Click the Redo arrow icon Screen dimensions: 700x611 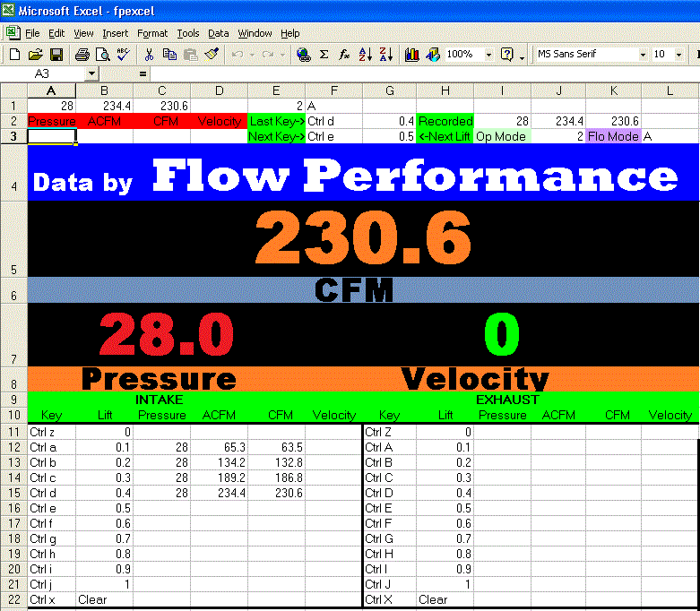pos(268,55)
